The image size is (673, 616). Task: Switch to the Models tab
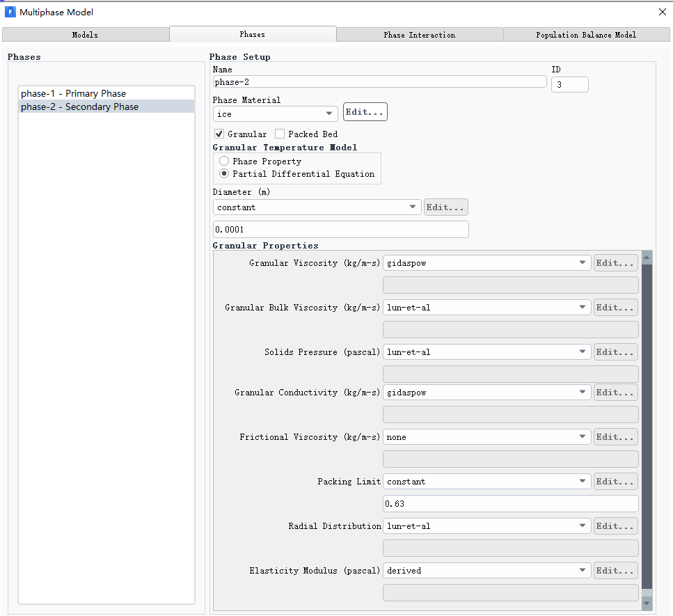point(85,35)
